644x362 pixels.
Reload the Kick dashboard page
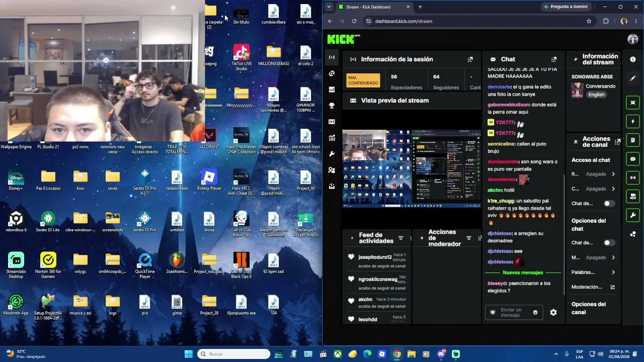point(354,21)
